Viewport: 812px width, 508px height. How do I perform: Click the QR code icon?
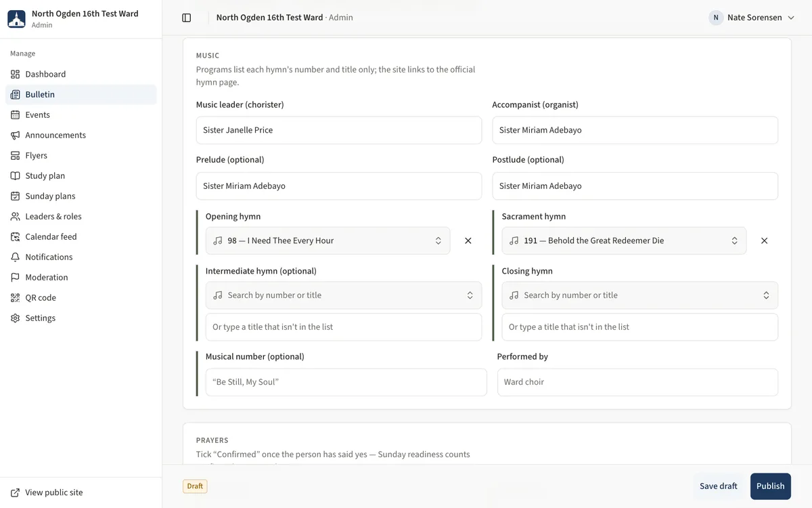click(16, 297)
